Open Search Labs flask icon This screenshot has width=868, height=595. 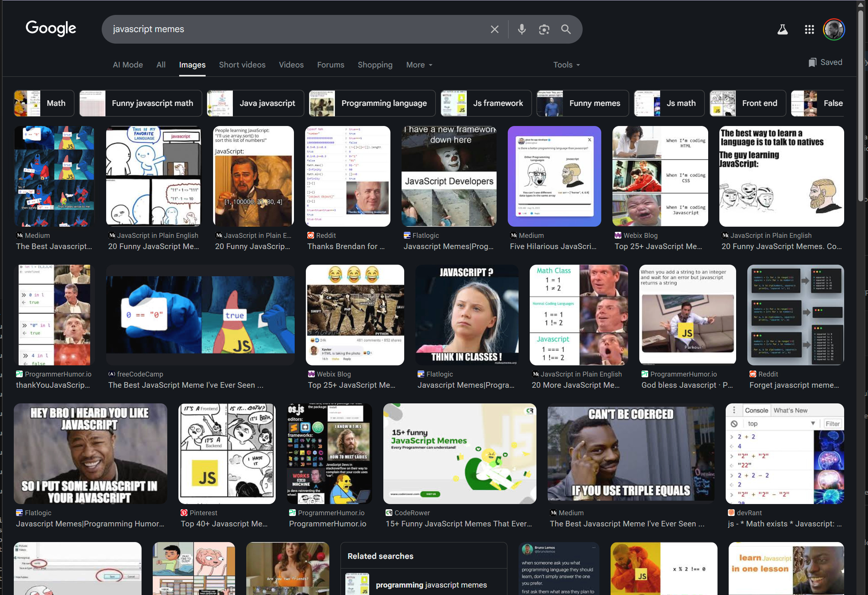pos(782,29)
